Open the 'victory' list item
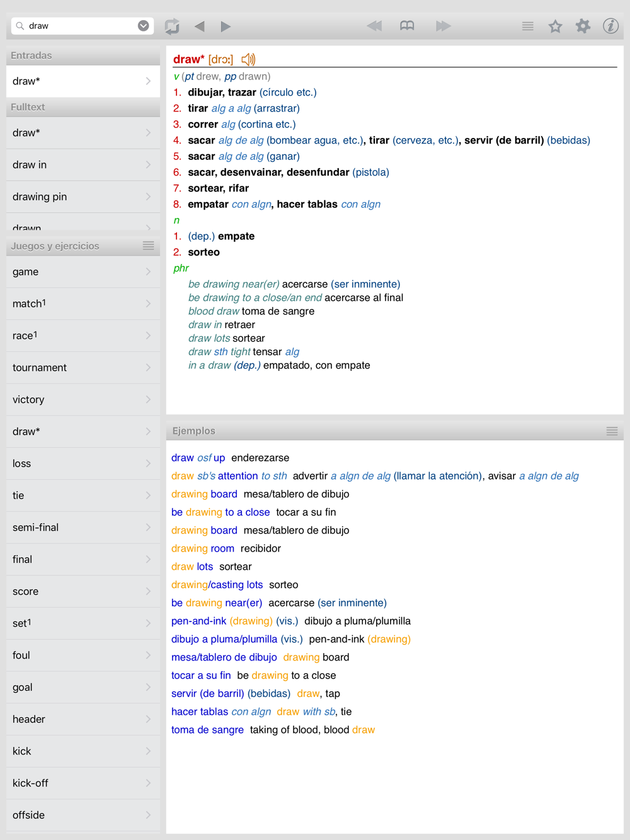630x840 pixels. point(83,400)
